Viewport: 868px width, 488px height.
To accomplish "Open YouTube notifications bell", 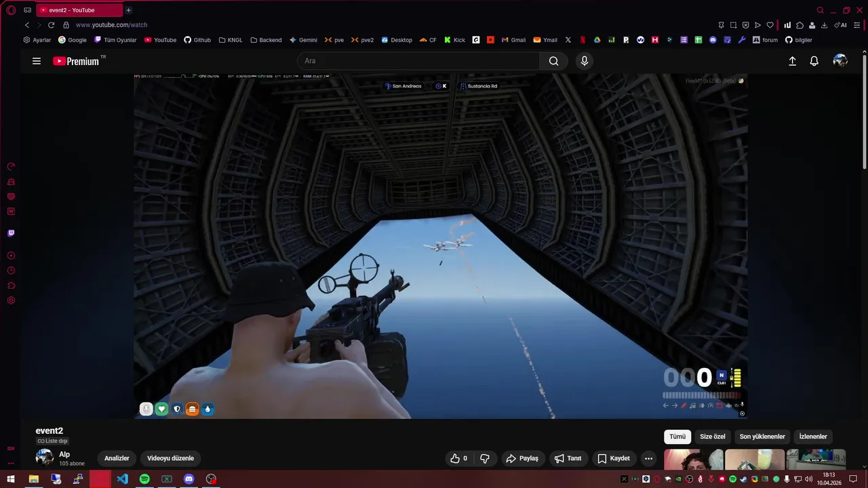I will coord(814,61).
